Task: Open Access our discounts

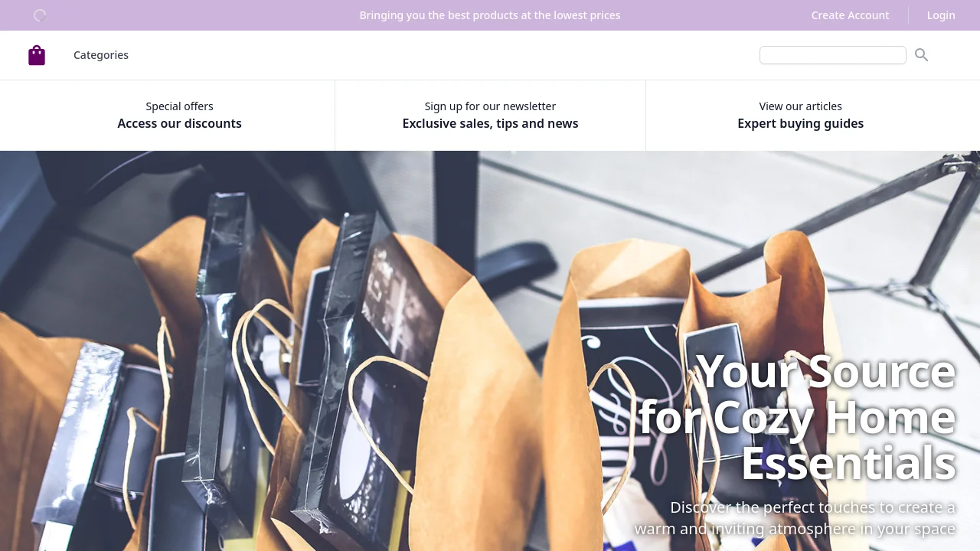Action: point(179,123)
